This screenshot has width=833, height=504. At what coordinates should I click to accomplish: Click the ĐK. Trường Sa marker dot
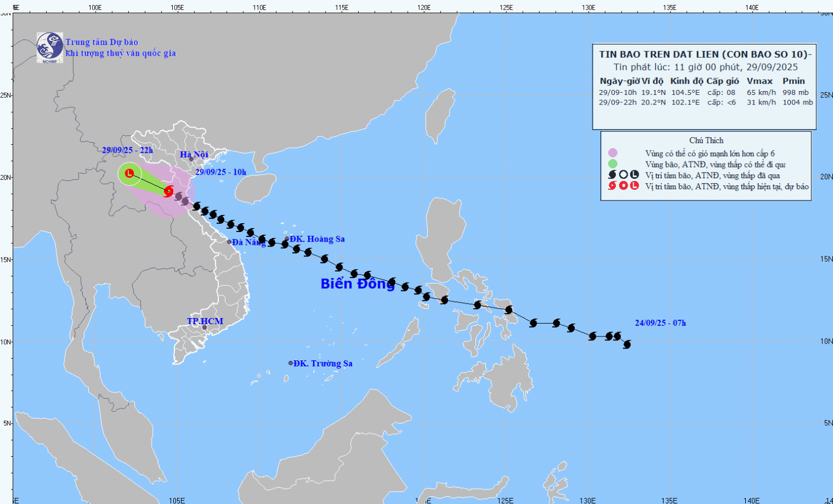(x=290, y=363)
